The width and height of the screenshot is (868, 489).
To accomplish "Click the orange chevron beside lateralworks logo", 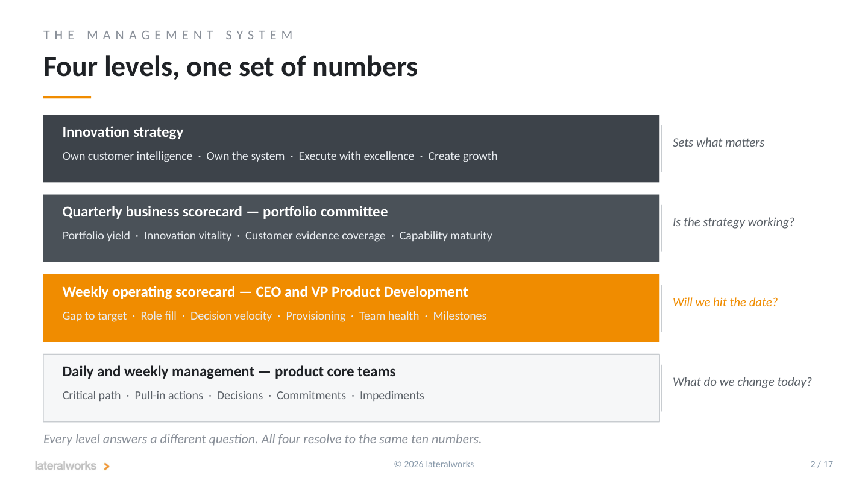I will 107,467.
